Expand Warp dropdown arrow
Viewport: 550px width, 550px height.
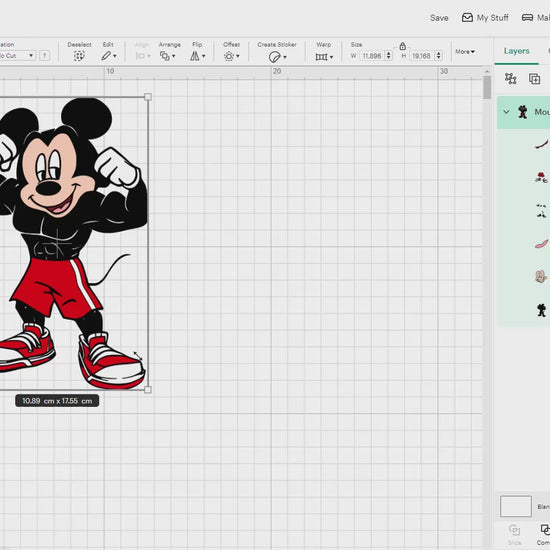[x=331, y=57]
